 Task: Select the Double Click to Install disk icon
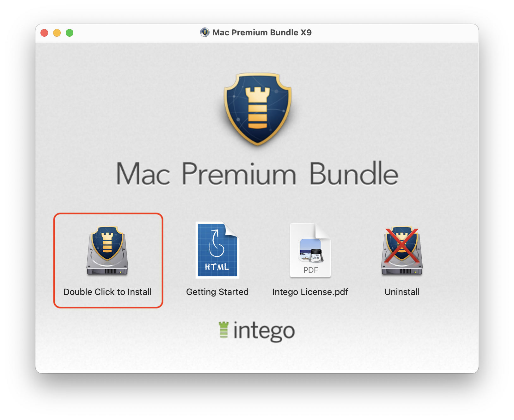[x=107, y=251]
